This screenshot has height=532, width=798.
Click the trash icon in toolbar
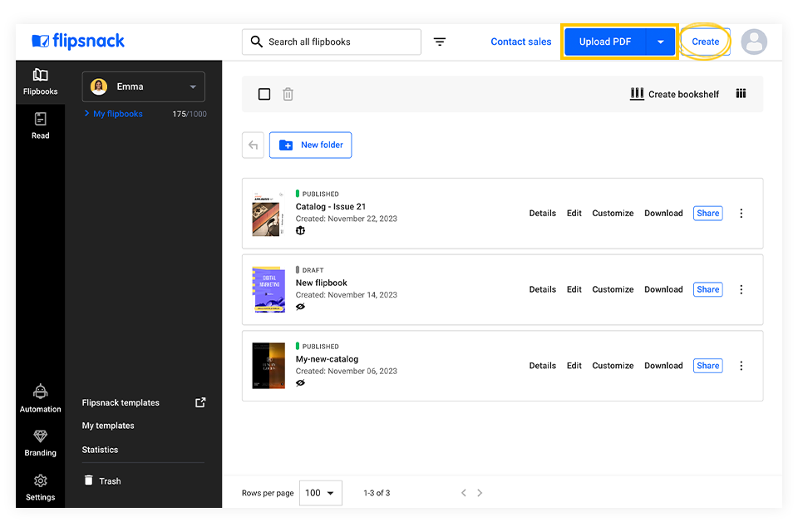click(x=288, y=94)
